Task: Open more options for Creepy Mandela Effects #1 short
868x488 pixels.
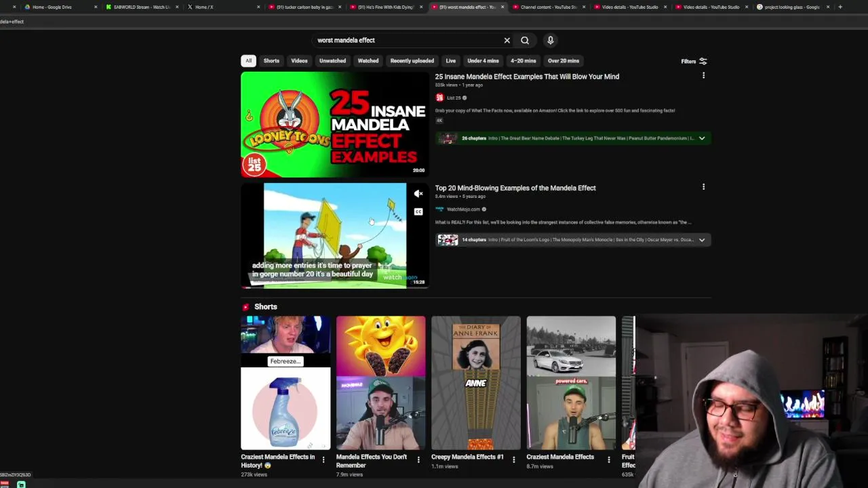Action: click(513, 460)
